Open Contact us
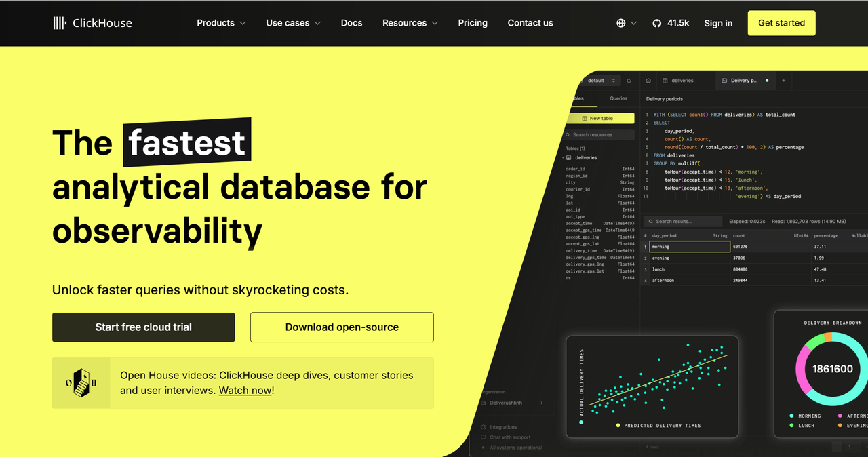 click(530, 23)
